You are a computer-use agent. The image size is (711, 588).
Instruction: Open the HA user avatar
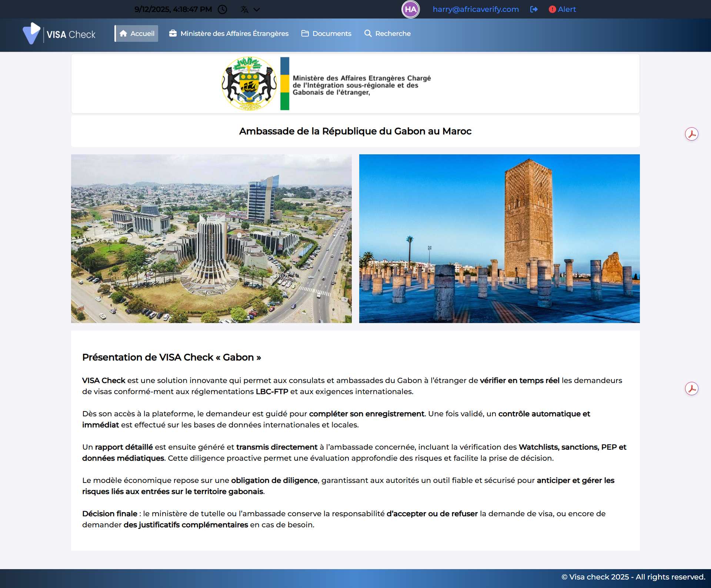[410, 9]
